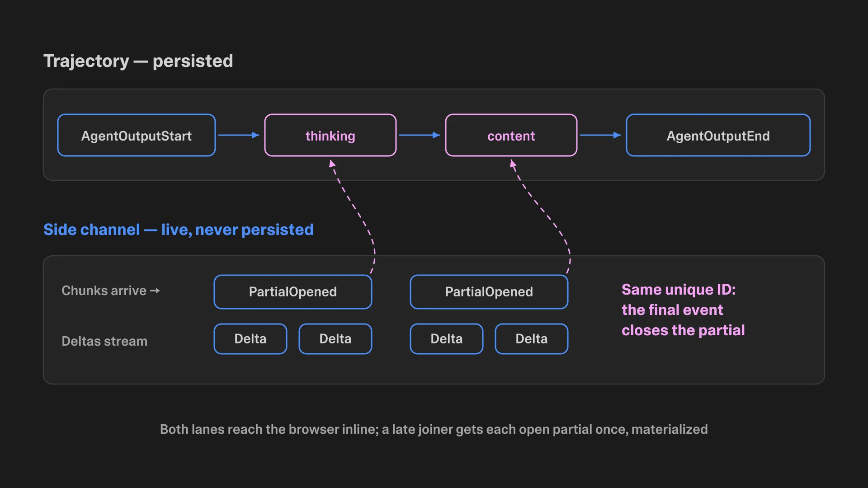
Task: Click arrow between content and AgentOutputEnd
Action: pos(600,135)
